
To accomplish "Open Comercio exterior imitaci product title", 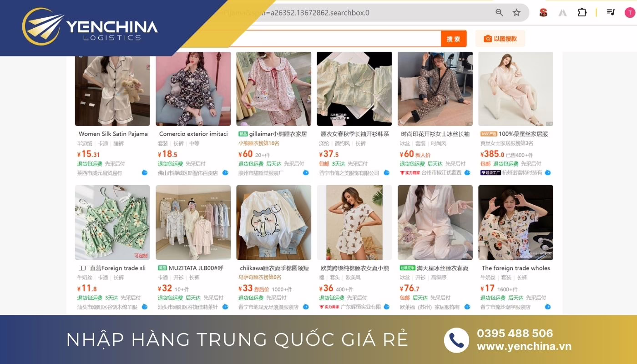I will [x=193, y=134].
